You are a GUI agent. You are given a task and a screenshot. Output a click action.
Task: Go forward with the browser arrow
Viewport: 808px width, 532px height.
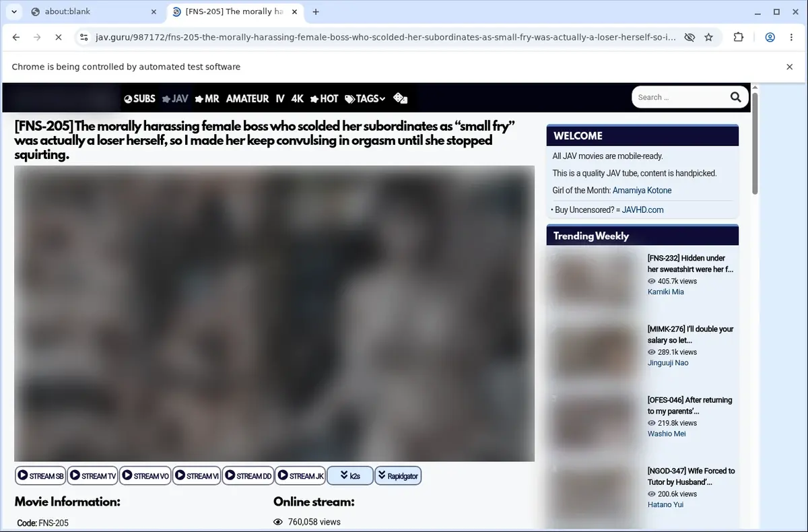(x=37, y=38)
